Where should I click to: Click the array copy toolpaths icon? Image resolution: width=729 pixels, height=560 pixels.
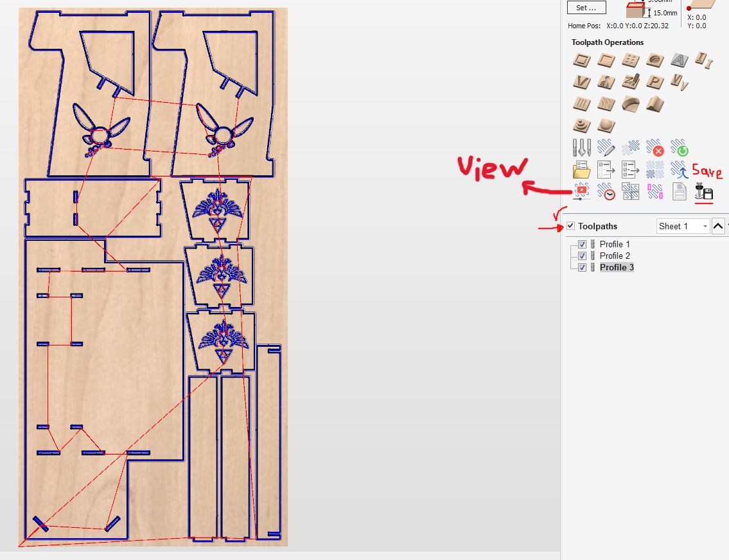point(655,170)
